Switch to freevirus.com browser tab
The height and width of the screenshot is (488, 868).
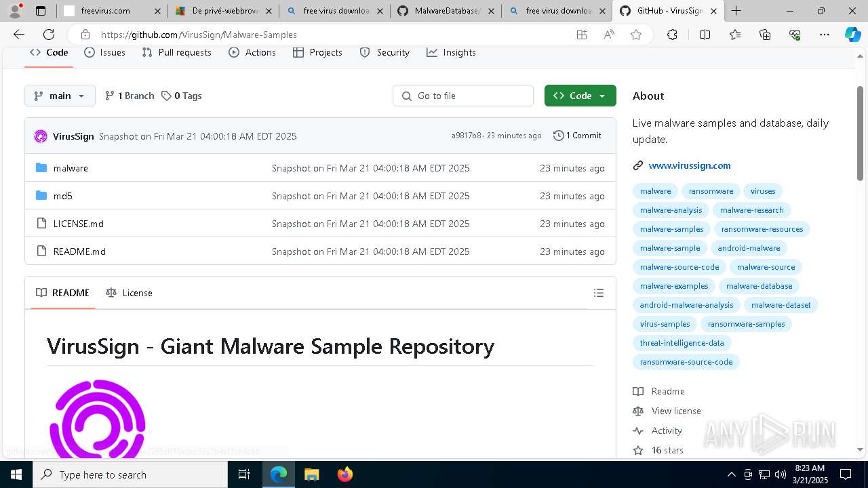(111, 11)
